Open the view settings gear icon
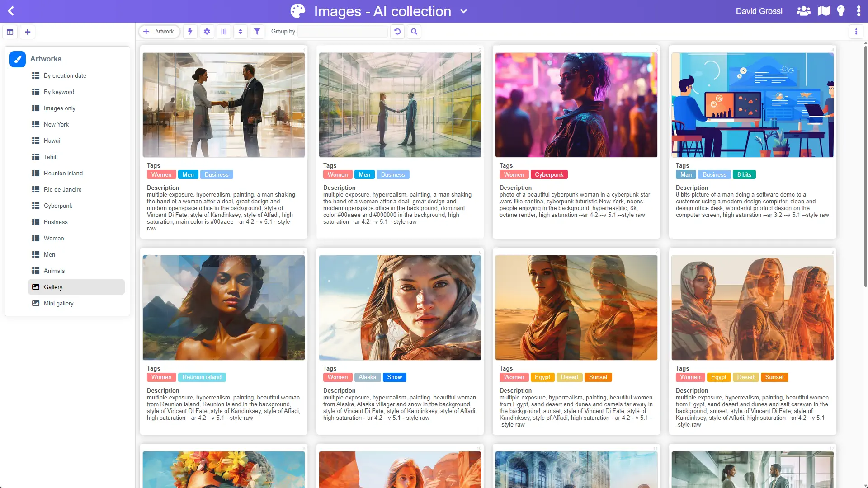 pos(207,32)
